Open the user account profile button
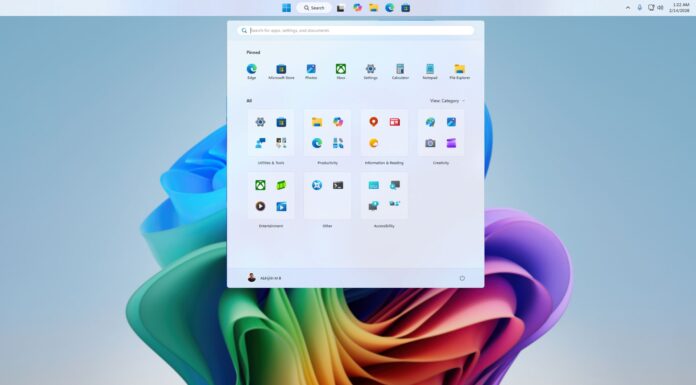The height and width of the screenshot is (385, 696). [264, 278]
